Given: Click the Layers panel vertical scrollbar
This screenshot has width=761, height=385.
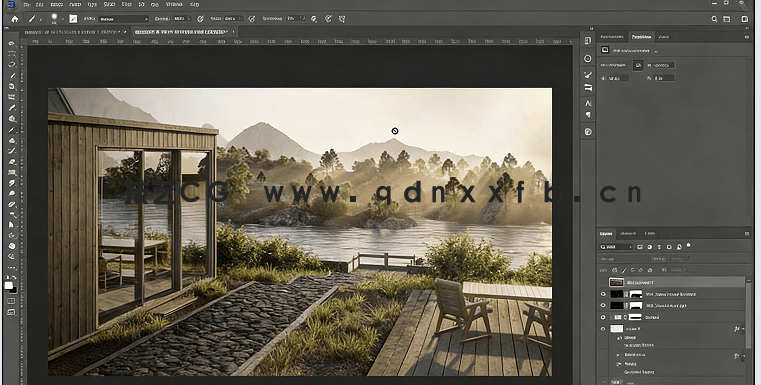Looking at the screenshot, I should tap(749, 316).
